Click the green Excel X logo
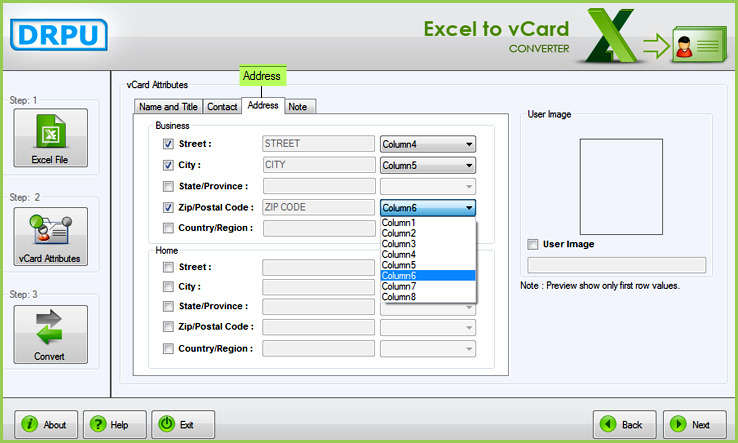 coord(610,35)
